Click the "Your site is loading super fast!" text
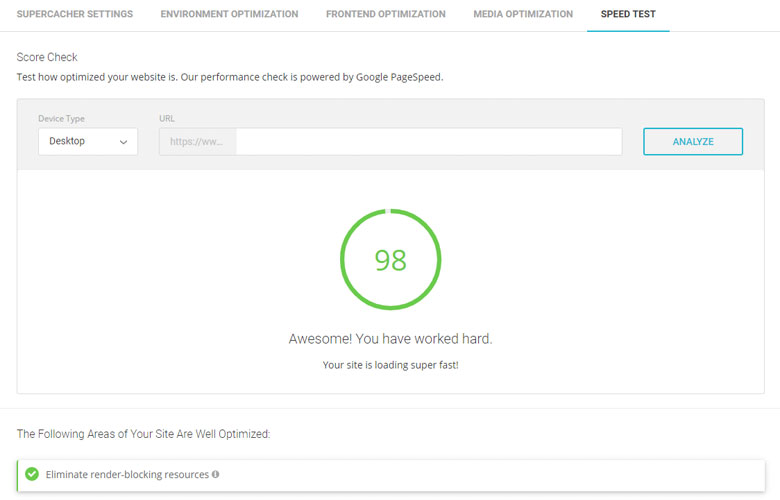 point(390,365)
